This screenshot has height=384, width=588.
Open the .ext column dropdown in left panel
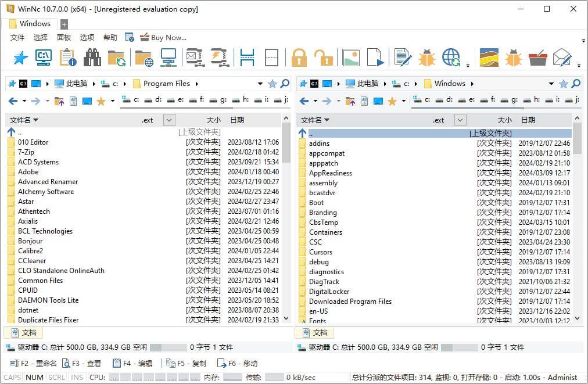click(168, 120)
